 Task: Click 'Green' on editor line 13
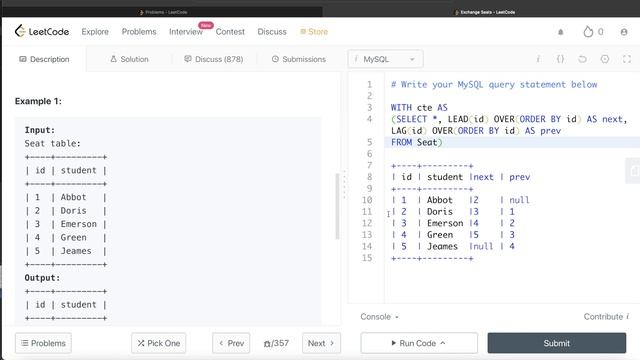[440, 235]
